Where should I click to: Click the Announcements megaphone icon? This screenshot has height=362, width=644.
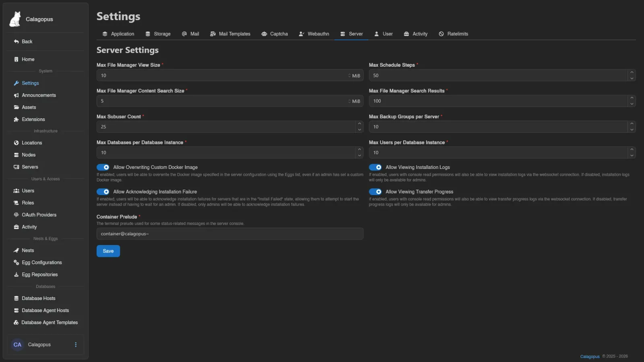tap(17, 95)
